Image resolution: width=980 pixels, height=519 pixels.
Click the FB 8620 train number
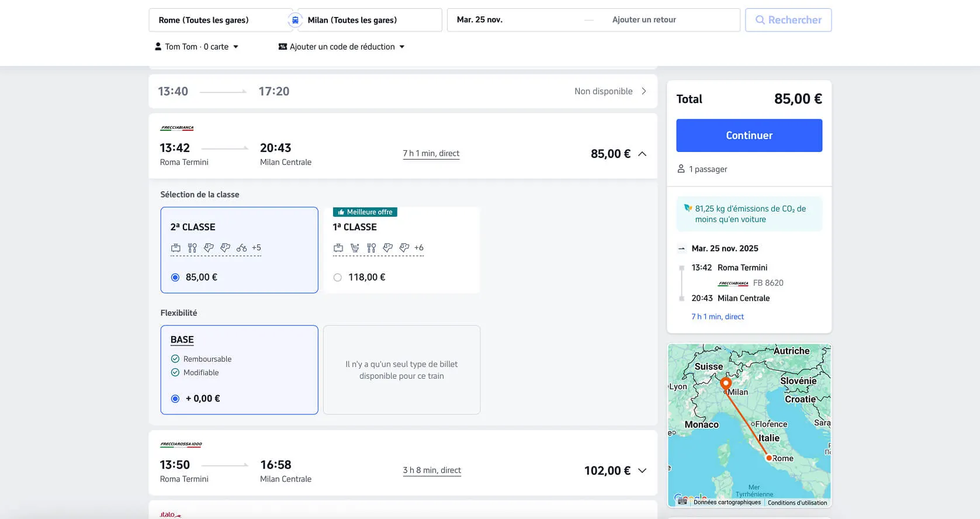pyautogui.click(x=768, y=283)
